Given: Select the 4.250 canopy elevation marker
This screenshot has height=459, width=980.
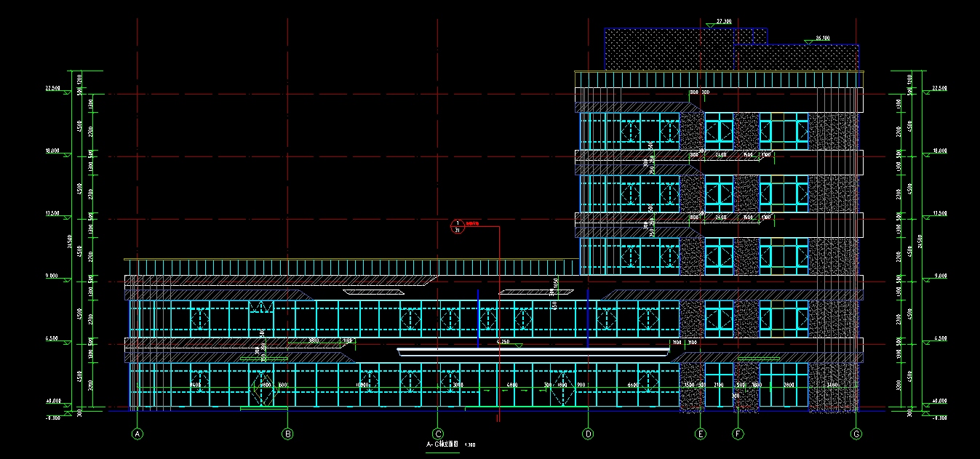Looking at the screenshot, I should 503,341.
